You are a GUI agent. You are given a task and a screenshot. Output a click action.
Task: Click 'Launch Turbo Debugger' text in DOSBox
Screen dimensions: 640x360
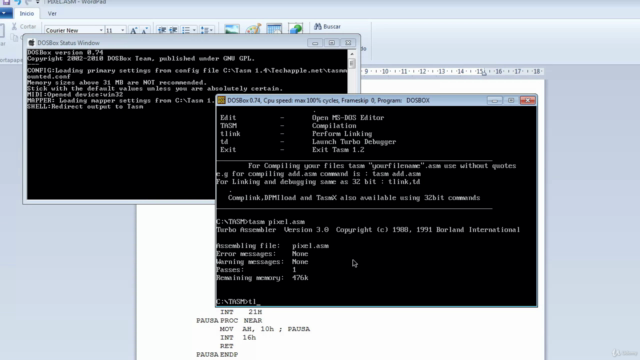click(x=354, y=142)
